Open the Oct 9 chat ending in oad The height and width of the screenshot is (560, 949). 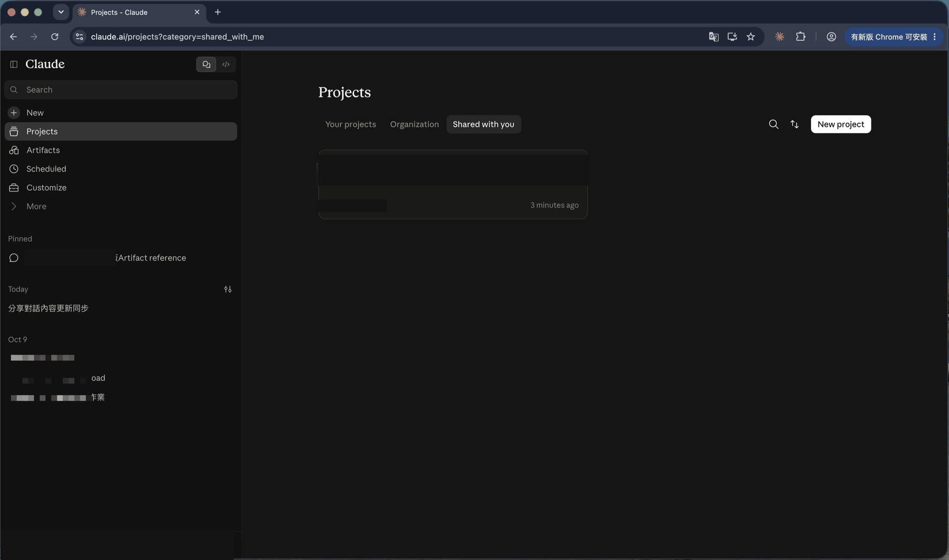121,378
